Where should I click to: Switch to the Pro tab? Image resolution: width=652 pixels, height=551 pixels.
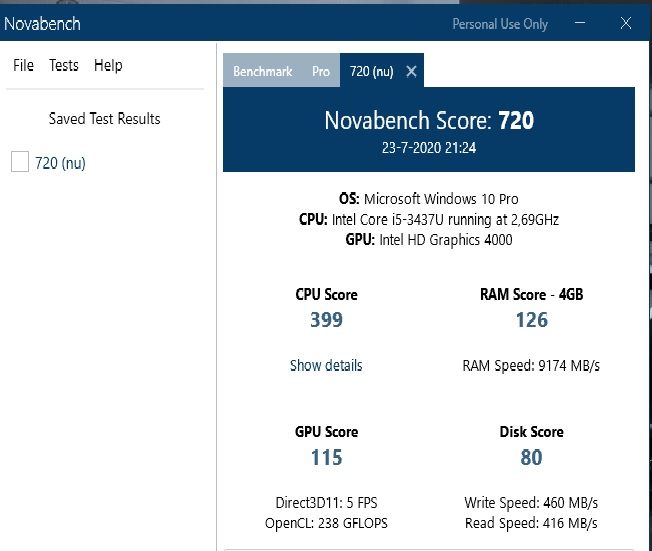point(321,72)
